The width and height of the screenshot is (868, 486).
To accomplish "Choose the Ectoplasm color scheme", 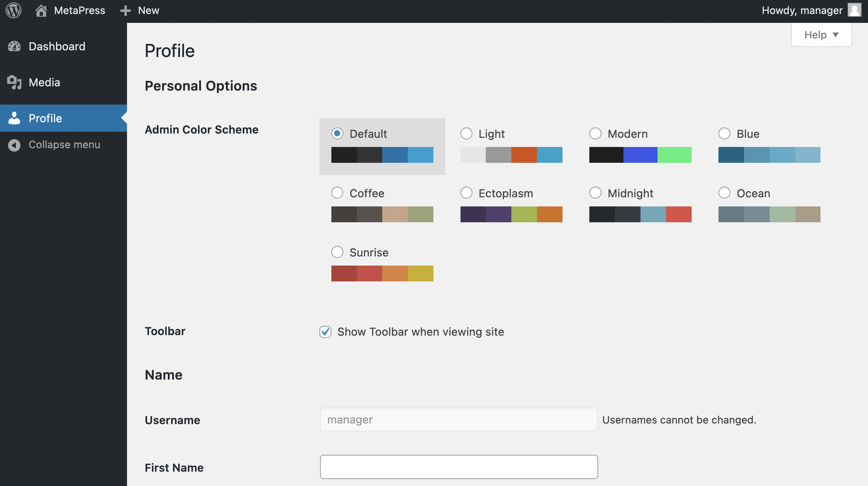I will [x=466, y=193].
